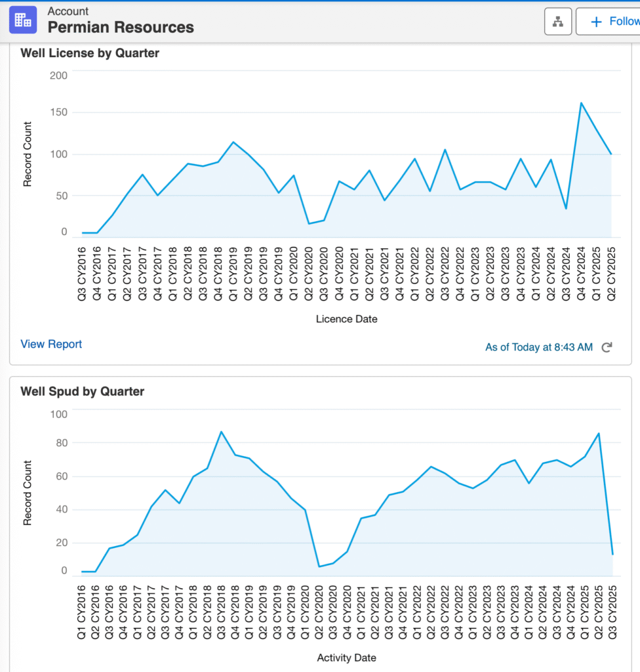
Task: Open View Report for Well License chart
Action: click(51, 344)
